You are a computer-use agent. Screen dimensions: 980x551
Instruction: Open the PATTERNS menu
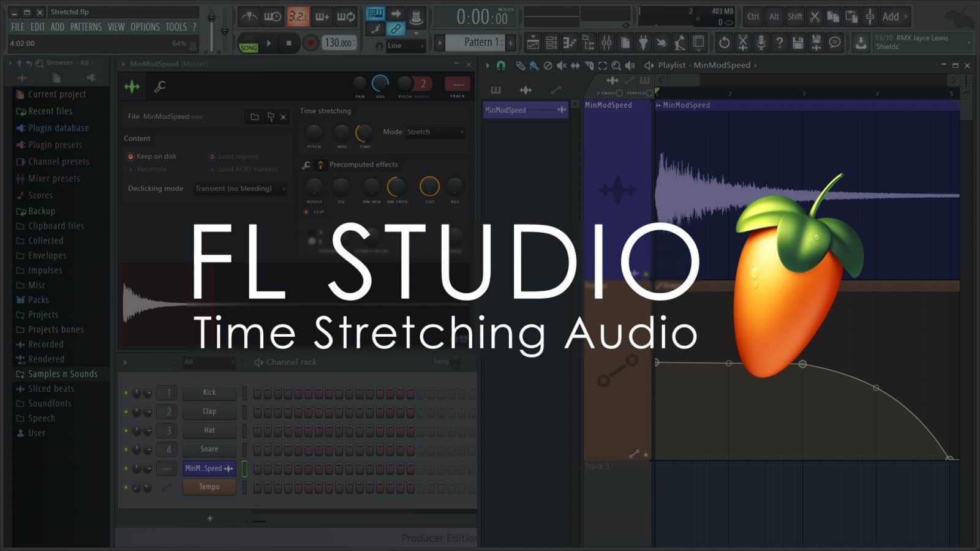(86, 27)
